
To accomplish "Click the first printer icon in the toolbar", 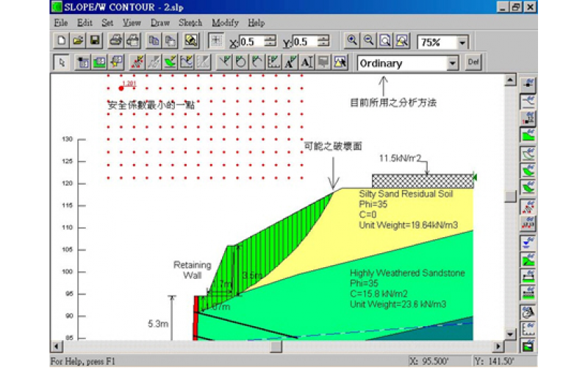I will [115, 40].
